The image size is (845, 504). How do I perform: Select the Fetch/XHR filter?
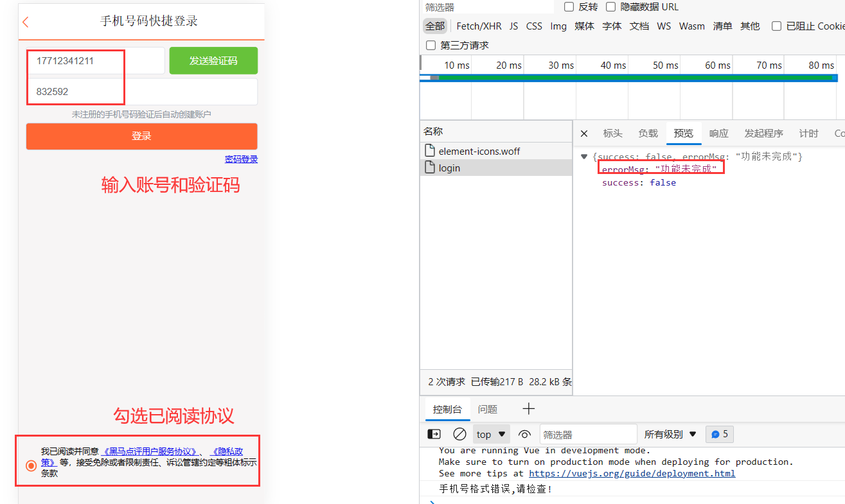(x=479, y=26)
